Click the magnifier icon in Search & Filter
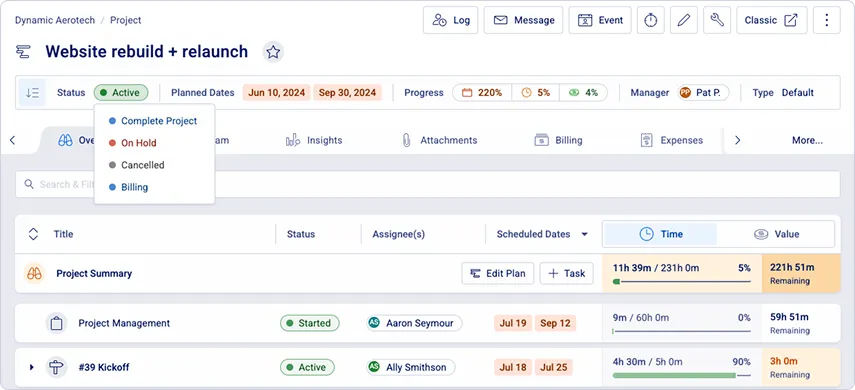The image size is (855, 390). 29,184
